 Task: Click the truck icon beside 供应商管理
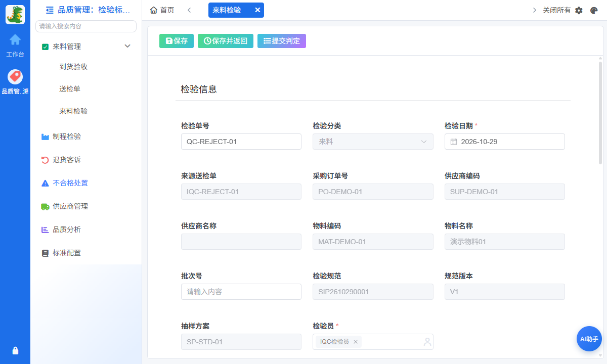(x=45, y=206)
